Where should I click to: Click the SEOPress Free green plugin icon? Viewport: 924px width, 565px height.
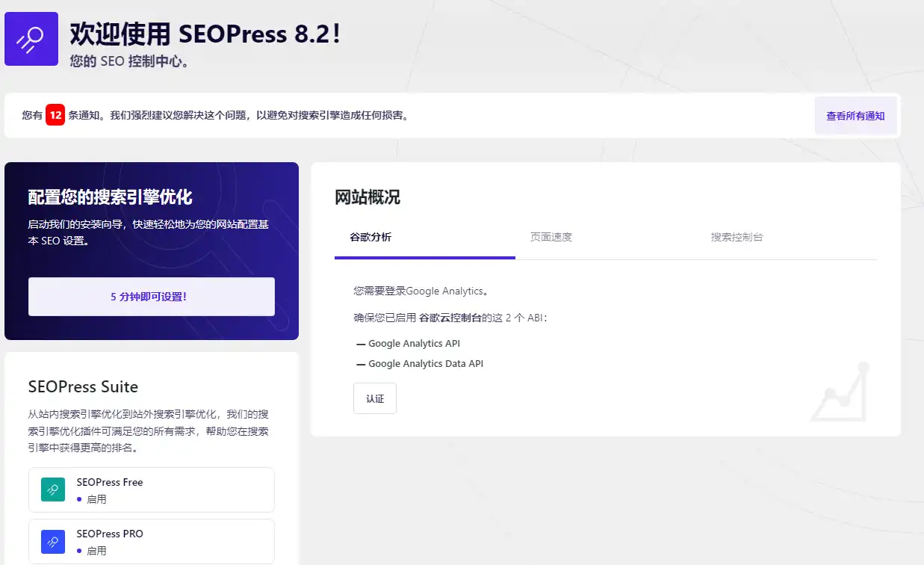click(52, 489)
